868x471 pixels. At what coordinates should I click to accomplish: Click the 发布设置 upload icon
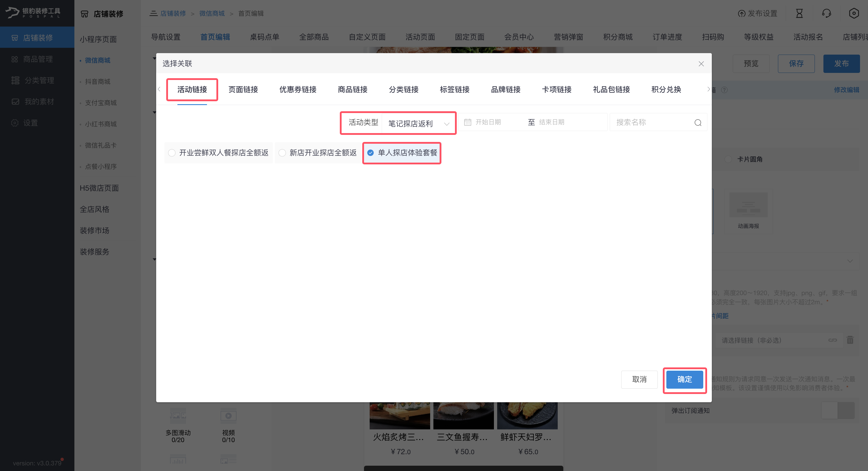coord(741,14)
